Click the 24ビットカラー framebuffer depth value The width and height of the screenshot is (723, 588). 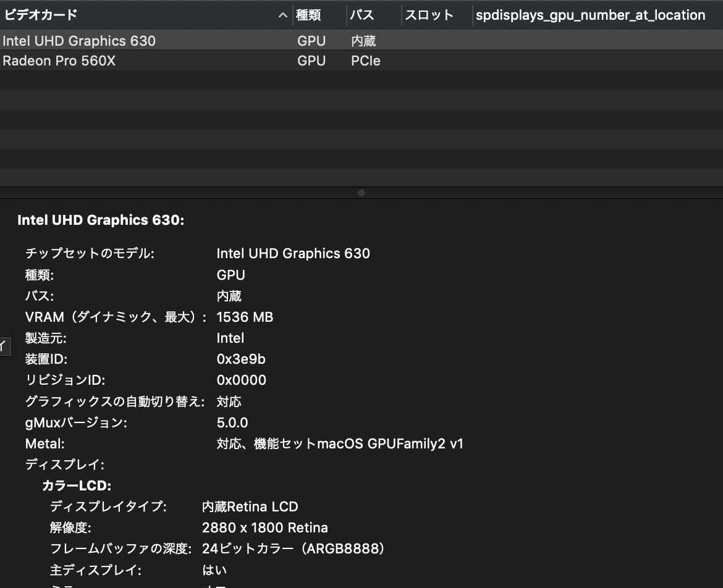(x=293, y=548)
